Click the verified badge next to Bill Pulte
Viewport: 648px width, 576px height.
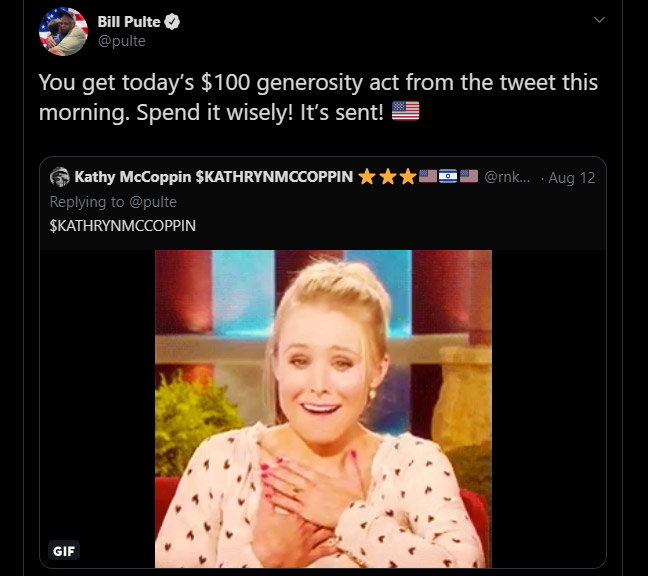[172, 21]
